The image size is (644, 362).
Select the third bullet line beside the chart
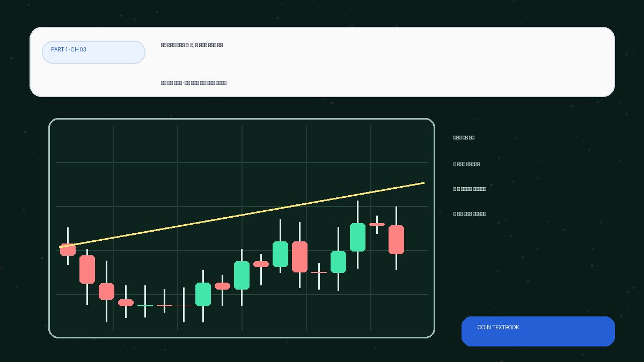point(470,214)
